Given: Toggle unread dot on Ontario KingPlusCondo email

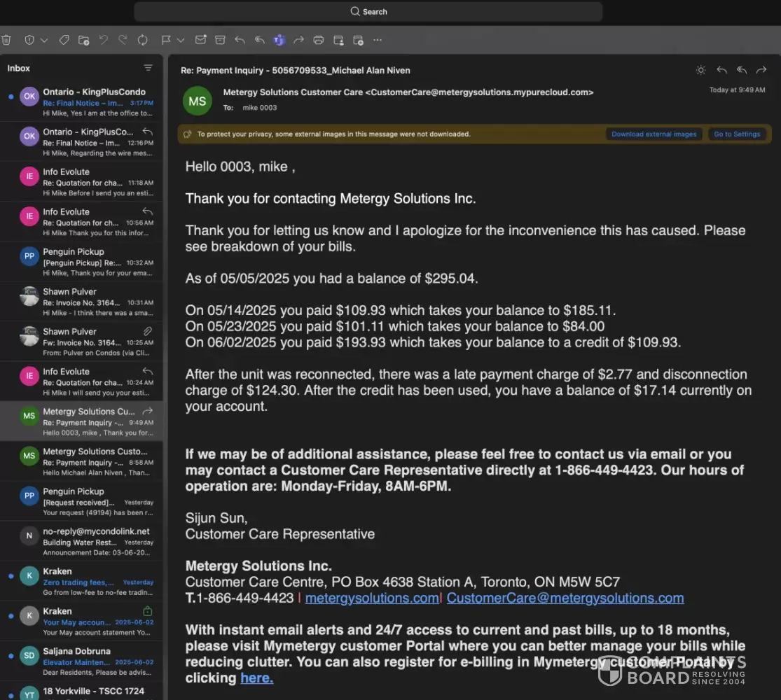Looking at the screenshot, I should pyautogui.click(x=11, y=97).
